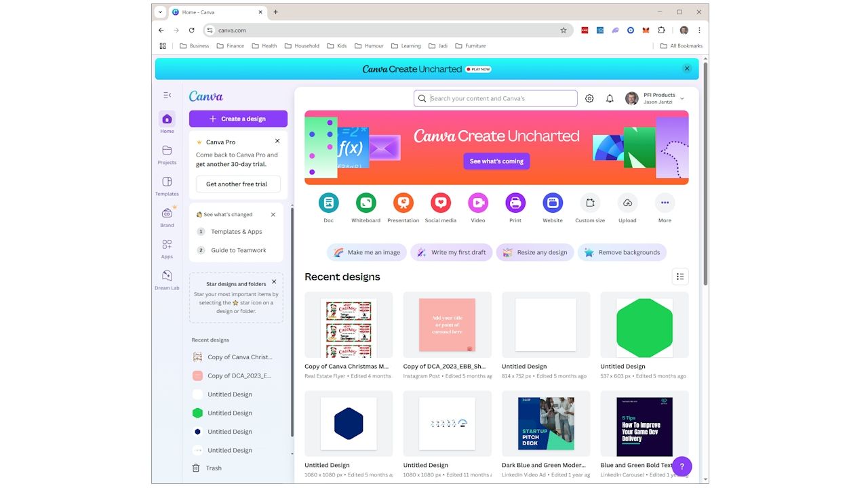Image resolution: width=868 pixels, height=488 pixels.
Task: Click Get another free trial
Action: tap(237, 184)
